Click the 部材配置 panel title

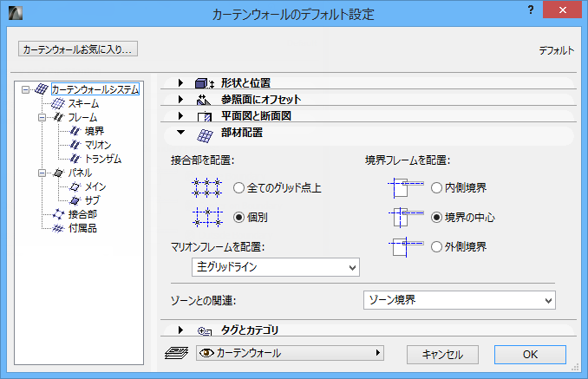[242, 133]
